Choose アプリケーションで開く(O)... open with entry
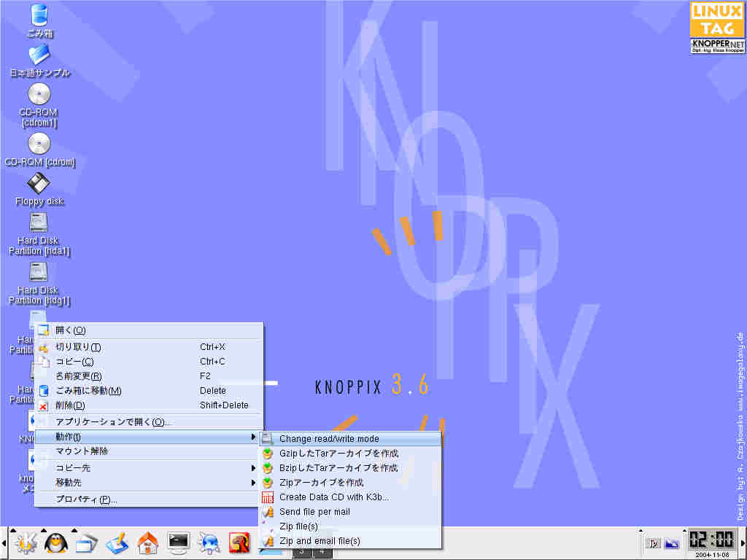 coord(149,422)
